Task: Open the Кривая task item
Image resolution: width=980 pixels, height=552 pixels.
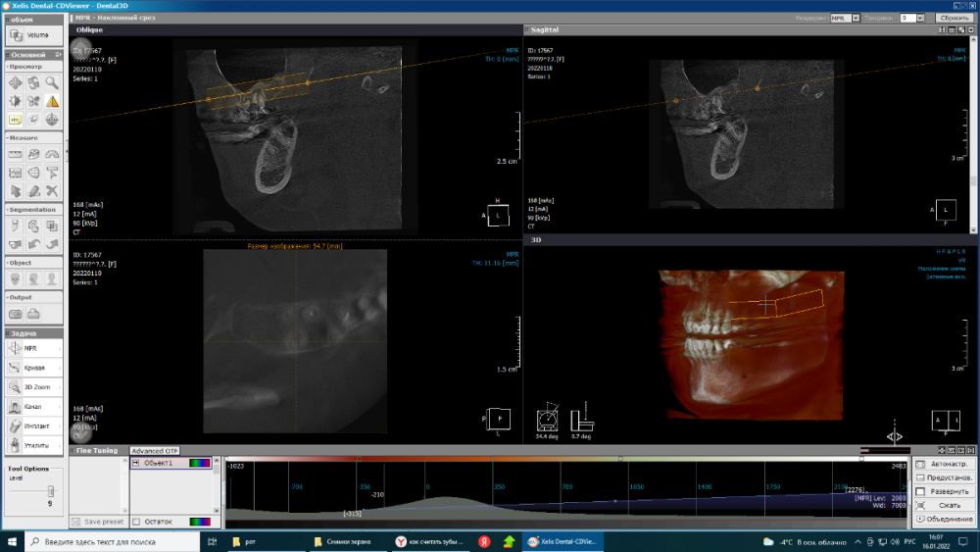Action: click(33, 368)
